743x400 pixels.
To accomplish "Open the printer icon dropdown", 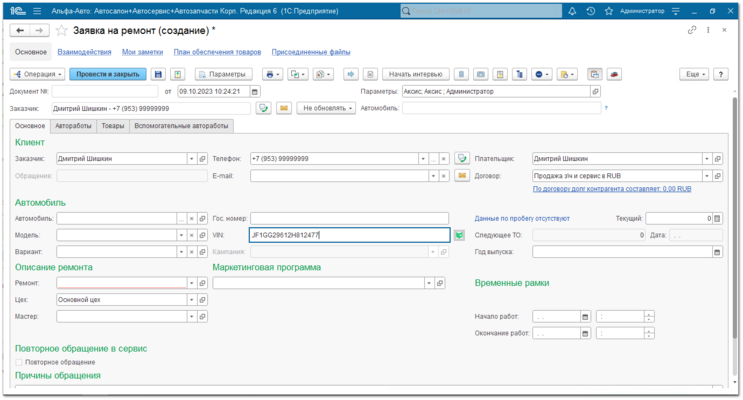I will 272,74.
